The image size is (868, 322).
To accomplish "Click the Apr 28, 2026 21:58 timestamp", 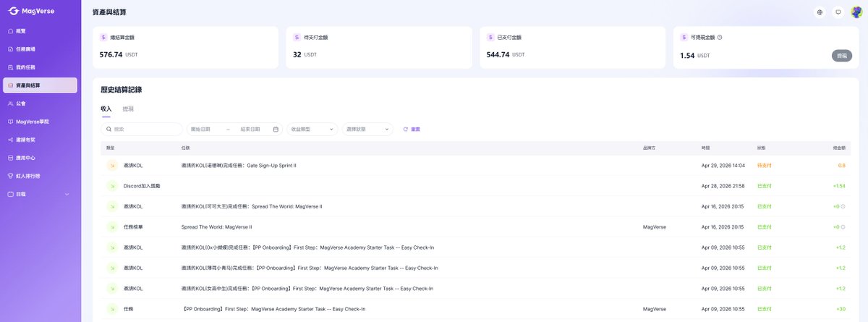I will click(x=723, y=186).
